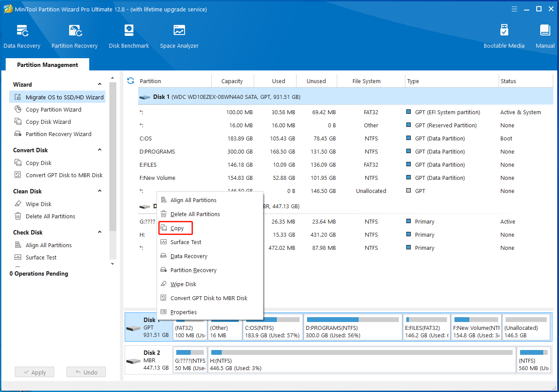Click the trash icon in the context menu
The height and width of the screenshot is (392, 559).
(x=164, y=214)
